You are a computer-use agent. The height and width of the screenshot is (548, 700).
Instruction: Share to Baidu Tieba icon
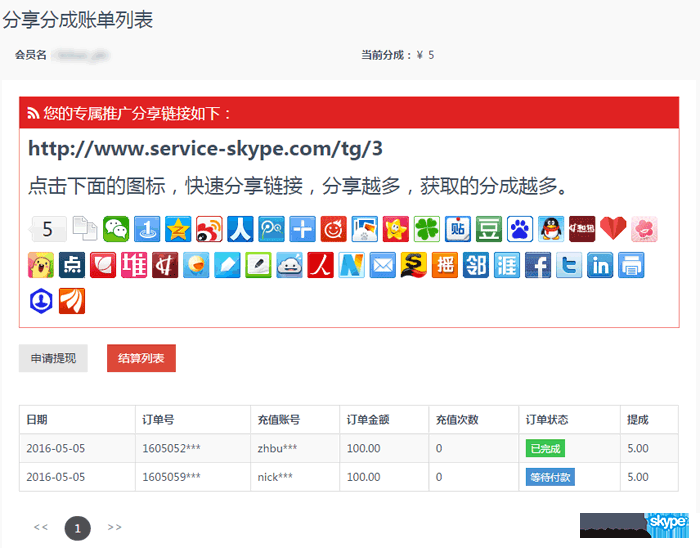tap(457, 229)
